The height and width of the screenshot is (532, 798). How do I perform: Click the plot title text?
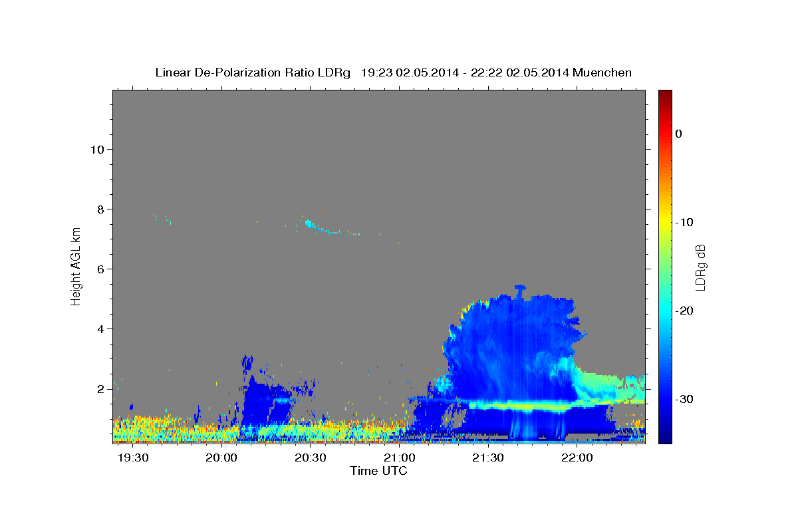pos(393,72)
